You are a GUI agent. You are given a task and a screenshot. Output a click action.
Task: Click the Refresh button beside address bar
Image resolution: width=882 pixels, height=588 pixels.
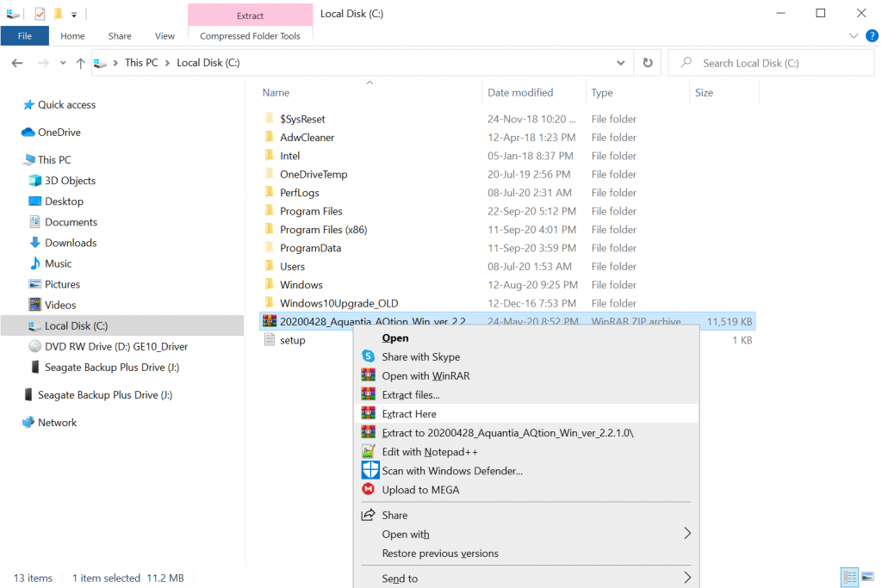(x=648, y=63)
